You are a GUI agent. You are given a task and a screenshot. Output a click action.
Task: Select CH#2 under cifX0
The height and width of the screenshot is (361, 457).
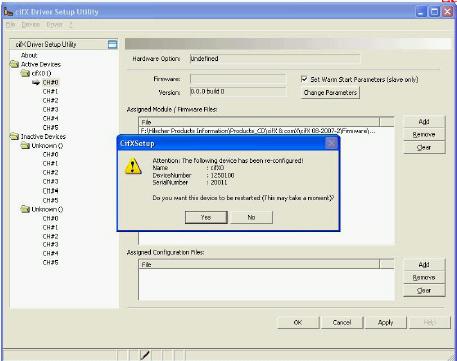pos(50,100)
